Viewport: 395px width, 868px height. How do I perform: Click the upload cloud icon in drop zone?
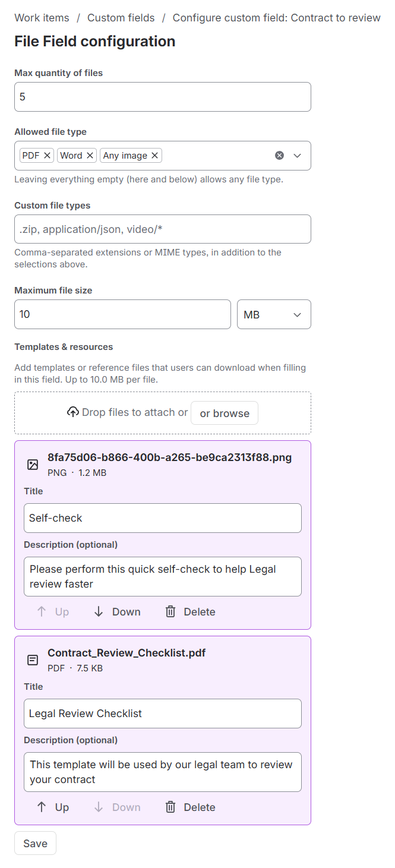[72, 412]
